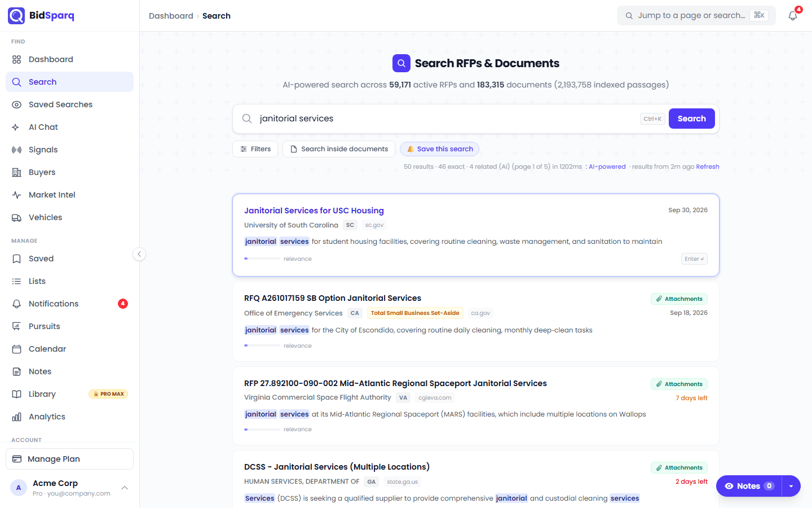Click the Market Intel pulse icon
Image resolution: width=812 pixels, height=508 pixels.
coord(16,195)
